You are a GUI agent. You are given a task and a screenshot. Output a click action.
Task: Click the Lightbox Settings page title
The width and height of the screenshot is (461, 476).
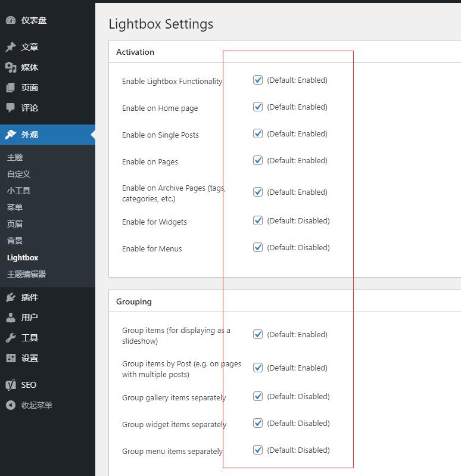[161, 24]
